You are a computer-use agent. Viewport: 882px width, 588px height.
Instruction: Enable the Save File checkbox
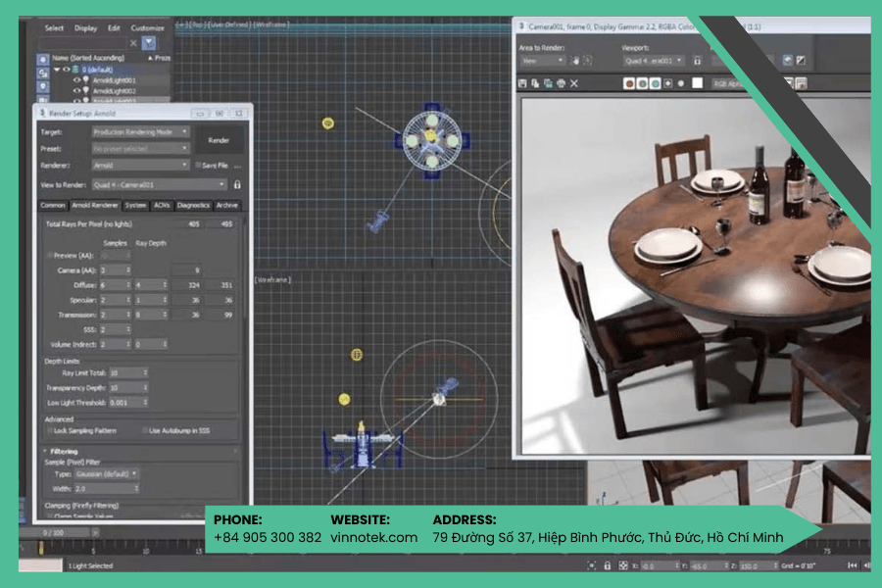tap(198, 166)
